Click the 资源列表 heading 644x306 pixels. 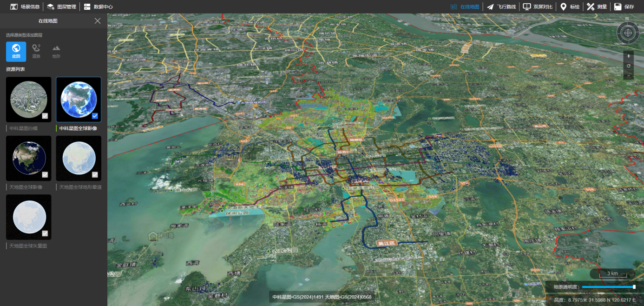[15, 69]
